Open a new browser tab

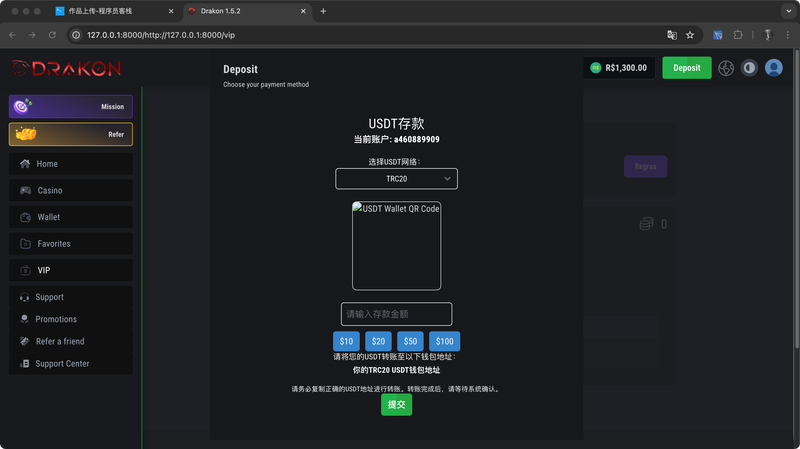click(323, 11)
